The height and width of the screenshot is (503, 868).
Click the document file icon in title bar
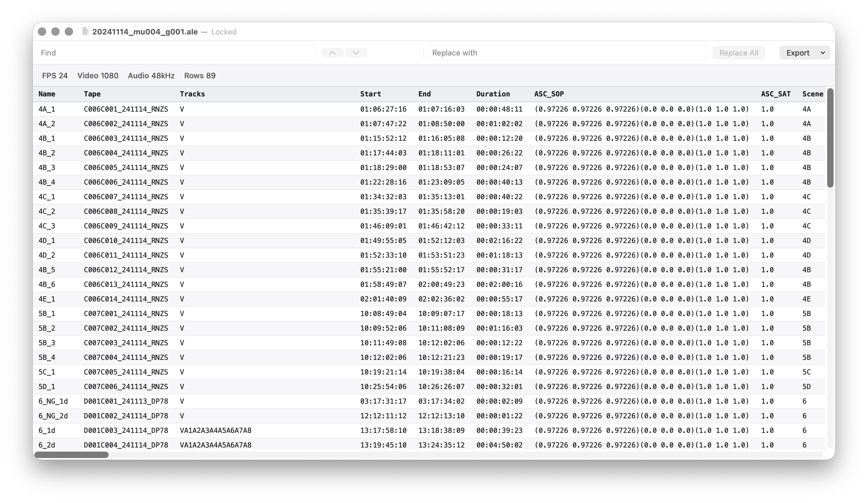(x=85, y=32)
